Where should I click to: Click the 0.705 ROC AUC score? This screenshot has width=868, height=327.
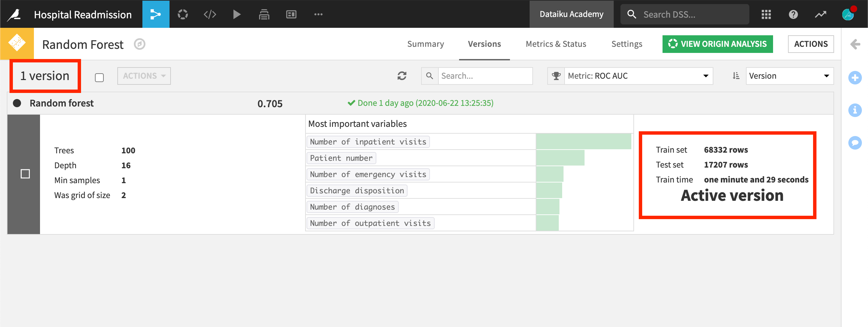pos(270,103)
